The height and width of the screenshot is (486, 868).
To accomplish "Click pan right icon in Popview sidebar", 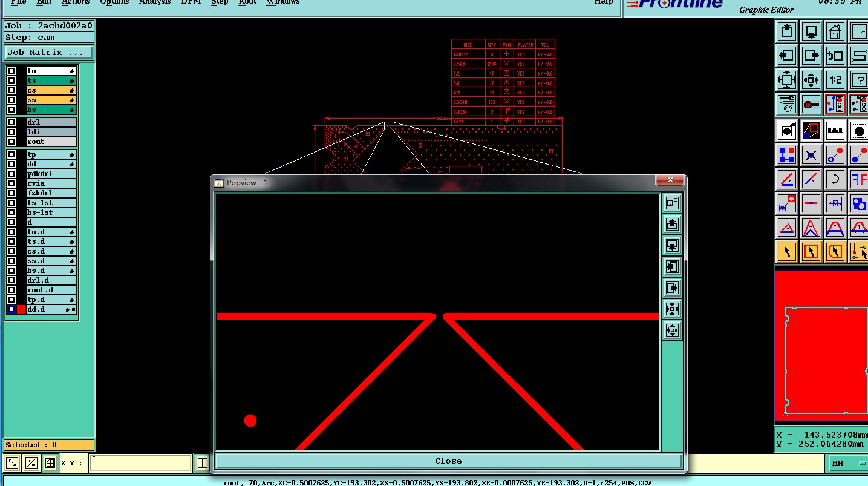I will click(x=672, y=287).
